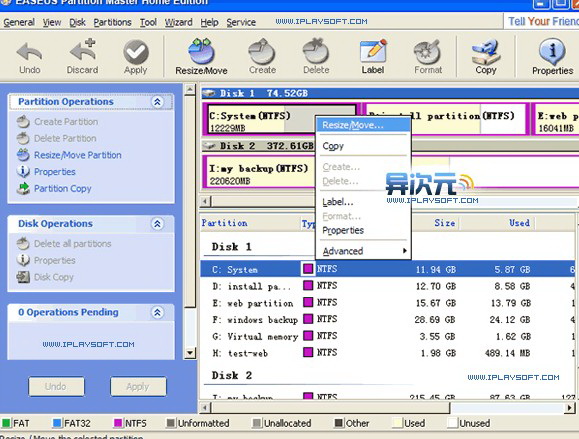Click the Used column header
The image size is (579, 439).
pyautogui.click(x=497, y=223)
